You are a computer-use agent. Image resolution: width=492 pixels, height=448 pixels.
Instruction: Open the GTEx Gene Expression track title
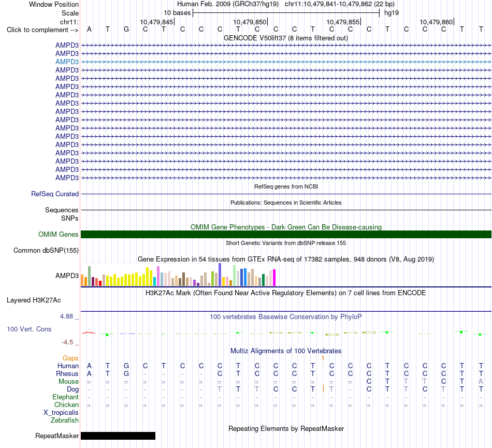286,259
